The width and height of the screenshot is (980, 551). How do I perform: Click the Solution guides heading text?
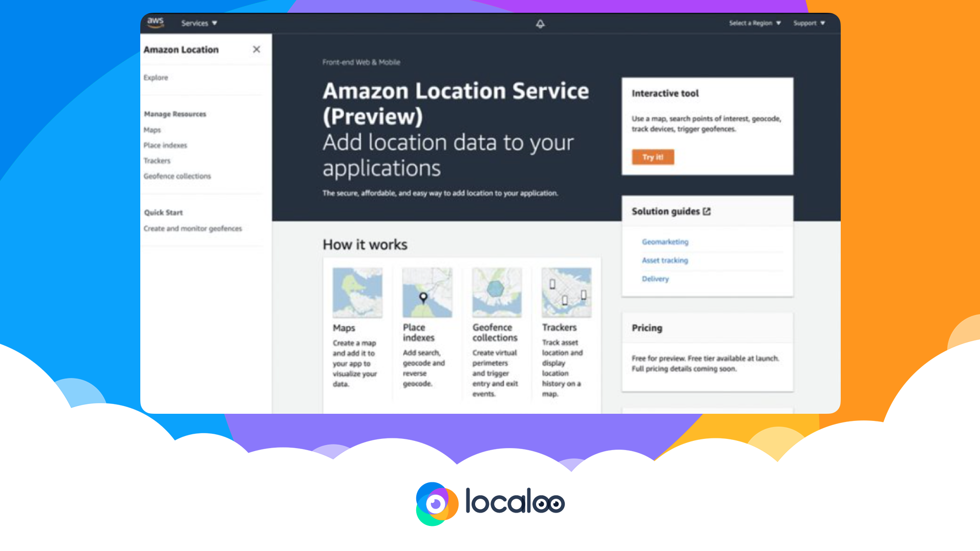click(x=665, y=211)
